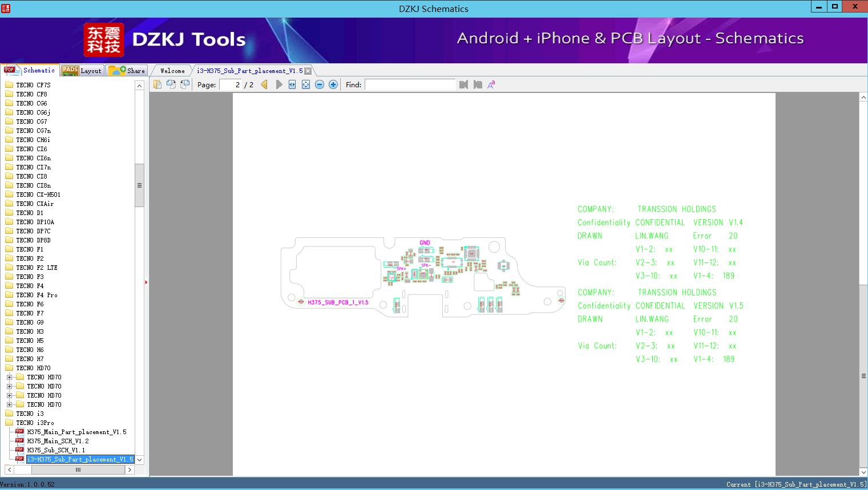
Task: Click the Current document name in the status bar
Action: (x=796, y=484)
